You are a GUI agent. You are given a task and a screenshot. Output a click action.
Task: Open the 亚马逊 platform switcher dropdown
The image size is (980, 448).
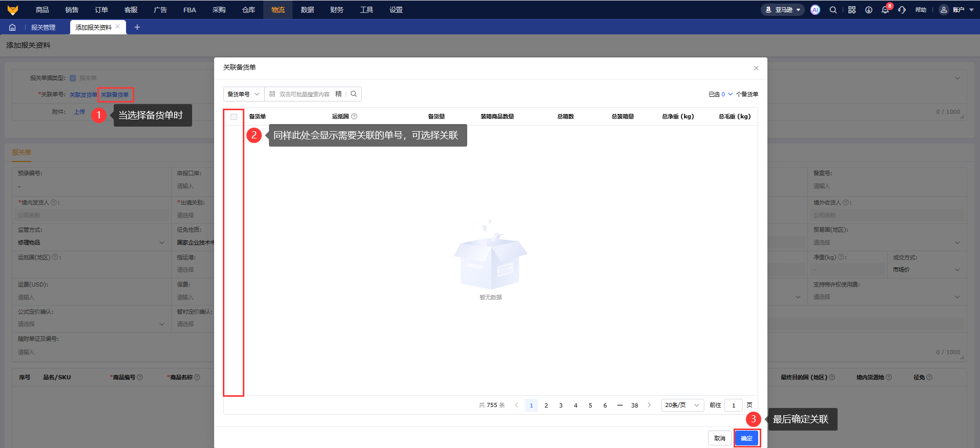click(x=782, y=10)
